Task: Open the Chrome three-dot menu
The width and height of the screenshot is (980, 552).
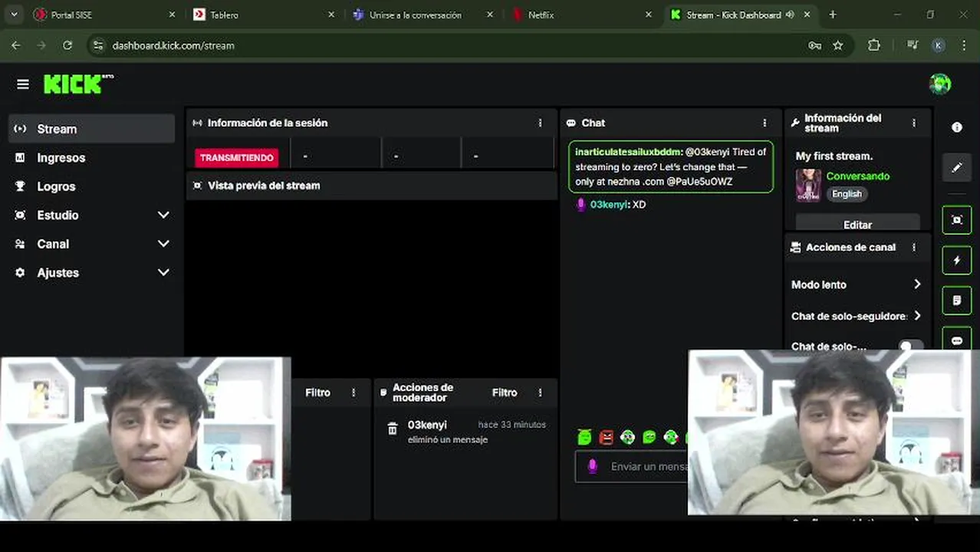Action: click(963, 45)
